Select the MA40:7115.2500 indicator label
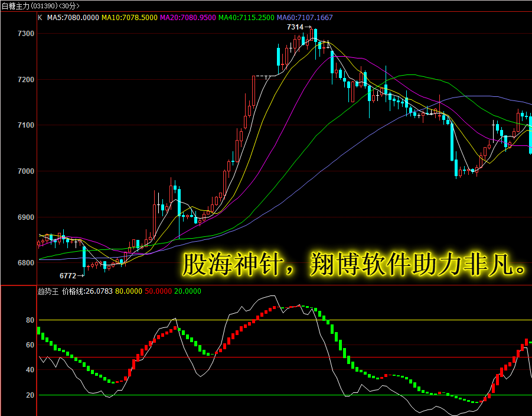 [246, 18]
